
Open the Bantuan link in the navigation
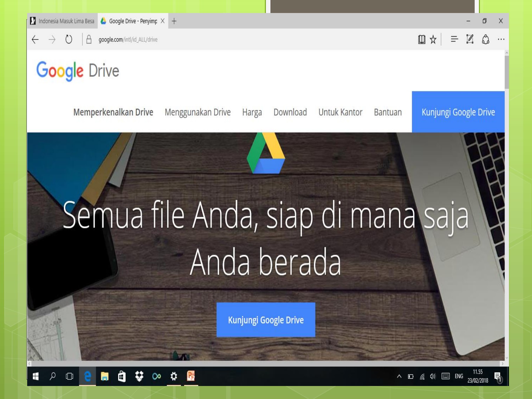tap(387, 112)
